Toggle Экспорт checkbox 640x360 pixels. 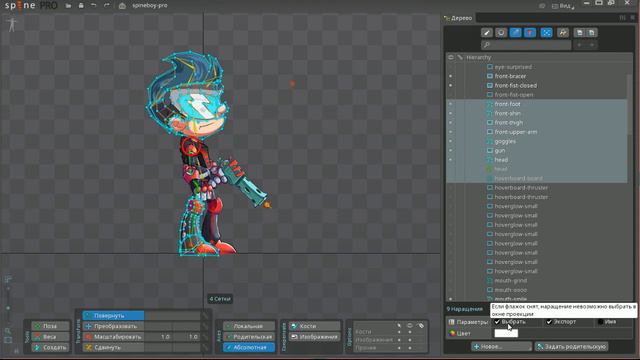[x=549, y=322]
